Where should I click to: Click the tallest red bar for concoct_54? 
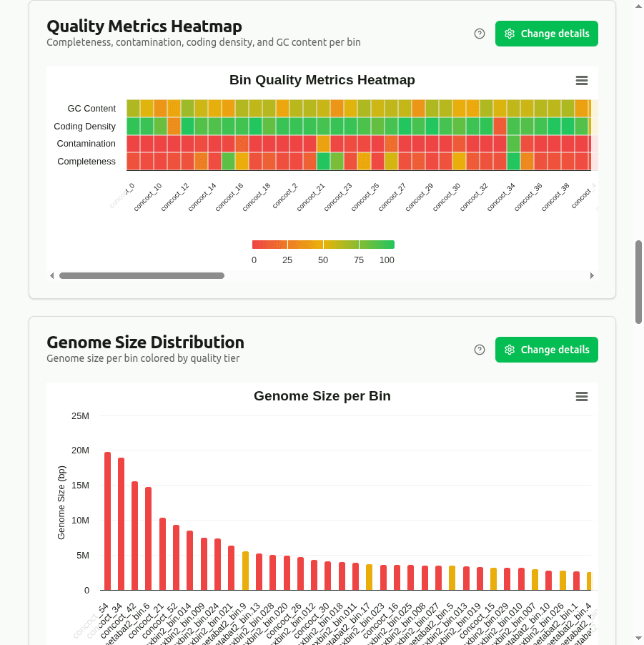click(106, 522)
